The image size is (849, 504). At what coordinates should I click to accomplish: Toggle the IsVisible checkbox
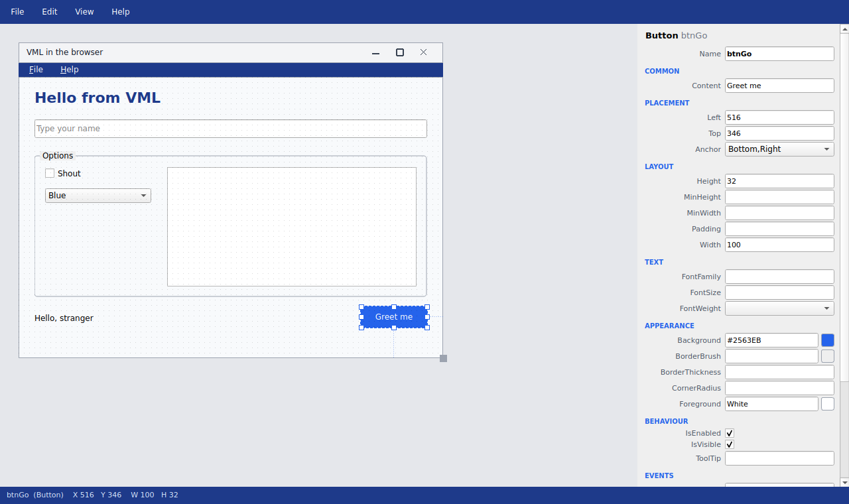point(730,444)
